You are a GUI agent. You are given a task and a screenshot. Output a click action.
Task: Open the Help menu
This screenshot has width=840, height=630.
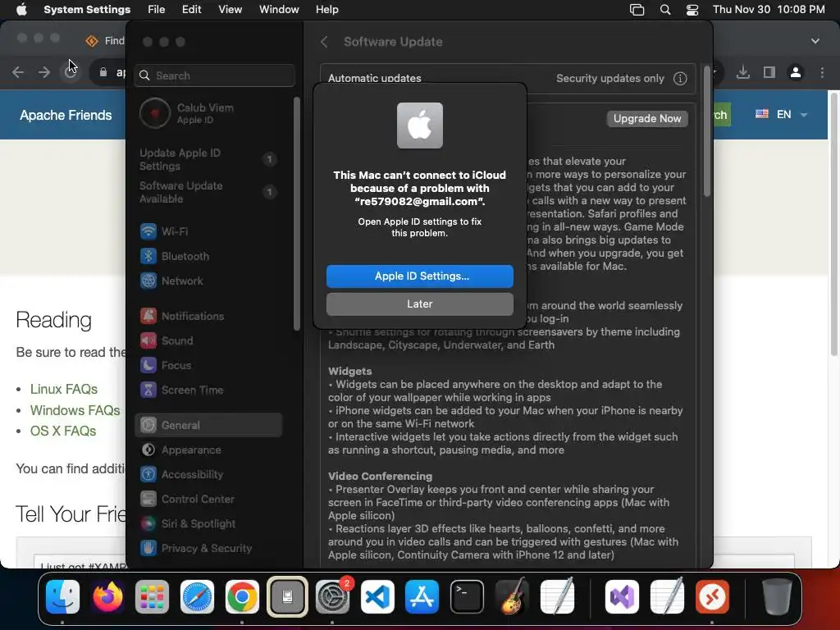click(326, 10)
